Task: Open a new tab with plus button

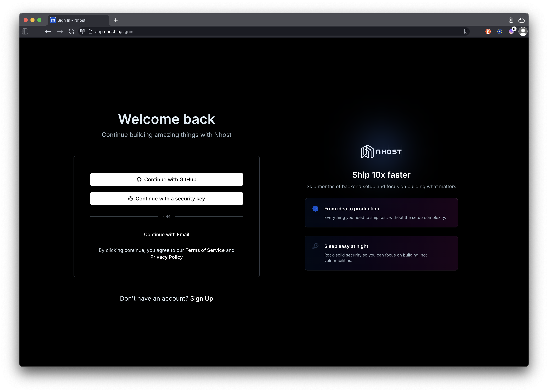Action: tap(116, 20)
